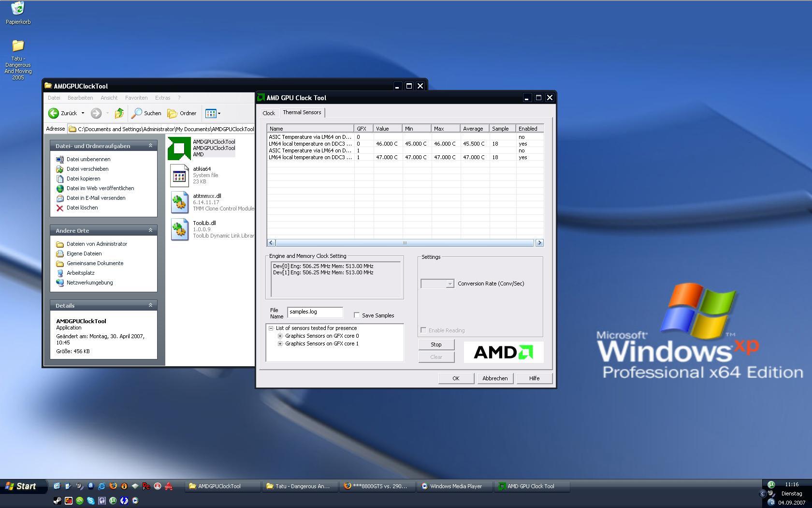812x508 pixels.
Task: Open the Conversion Rate dropdown
Action: click(x=450, y=284)
